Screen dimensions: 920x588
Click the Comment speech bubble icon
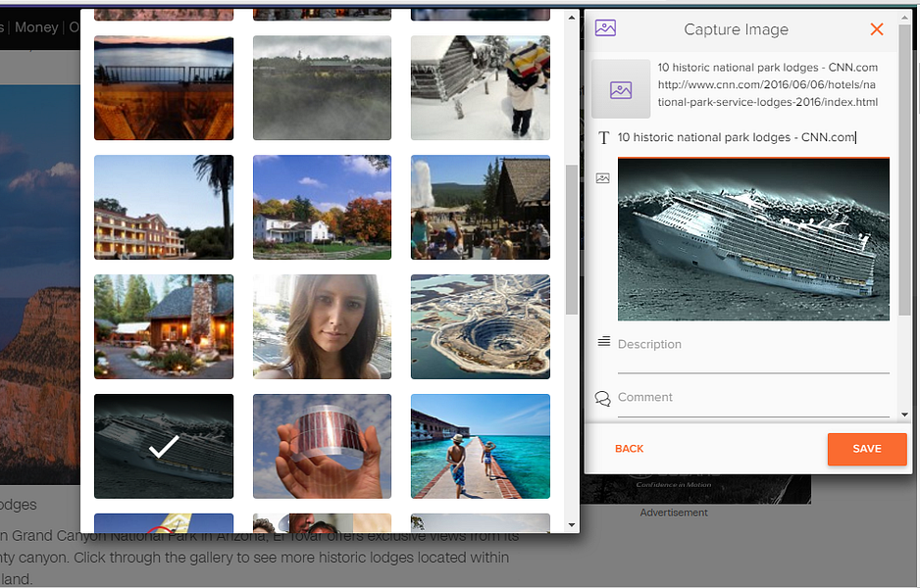tap(602, 398)
